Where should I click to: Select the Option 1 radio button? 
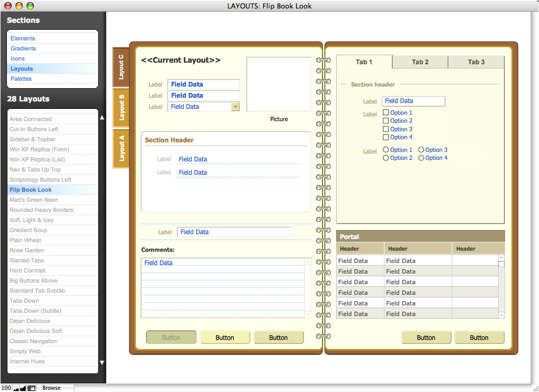point(386,150)
